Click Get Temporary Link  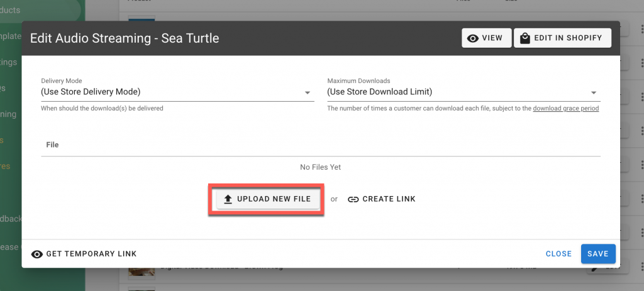[84, 254]
